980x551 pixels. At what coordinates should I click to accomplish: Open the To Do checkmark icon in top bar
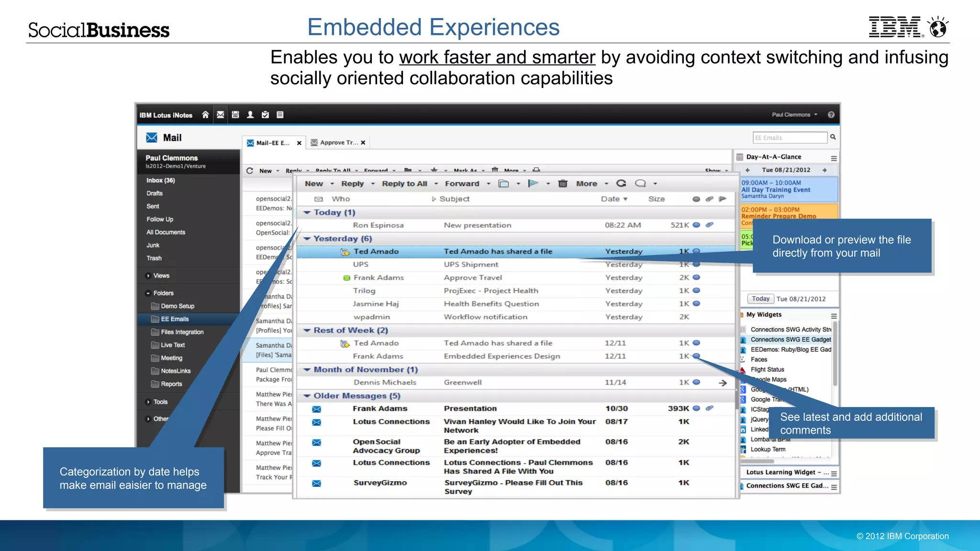[265, 115]
